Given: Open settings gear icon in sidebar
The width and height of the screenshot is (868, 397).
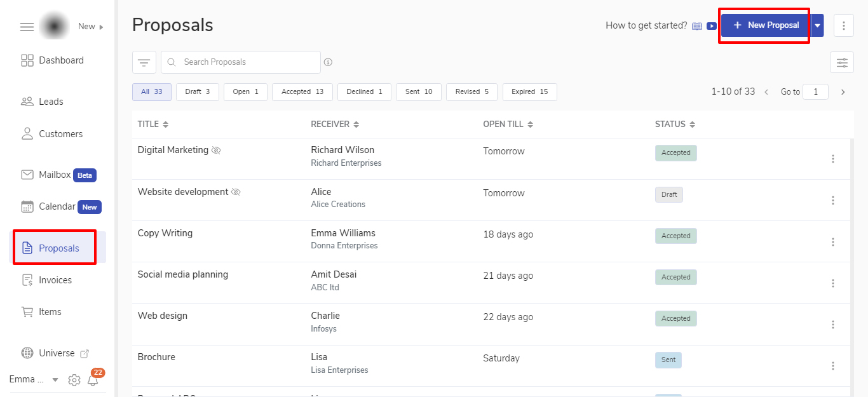Looking at the screenshot, I should coord(74,380).
